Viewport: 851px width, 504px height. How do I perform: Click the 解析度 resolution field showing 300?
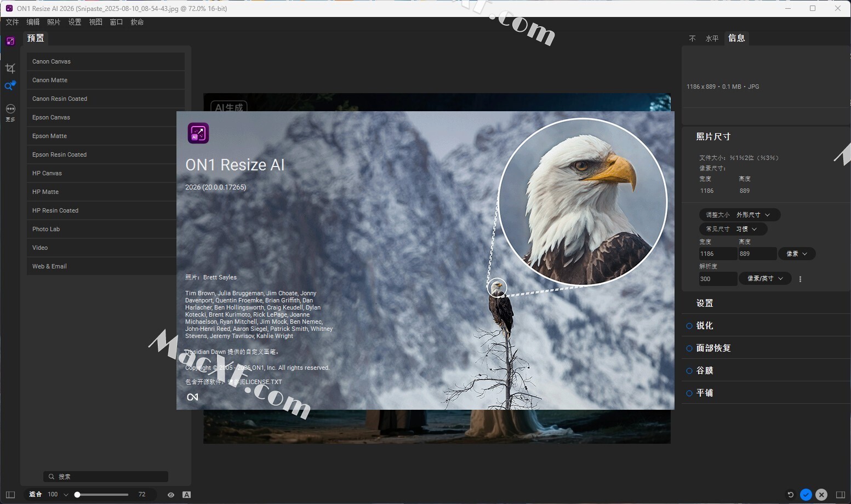718,279
